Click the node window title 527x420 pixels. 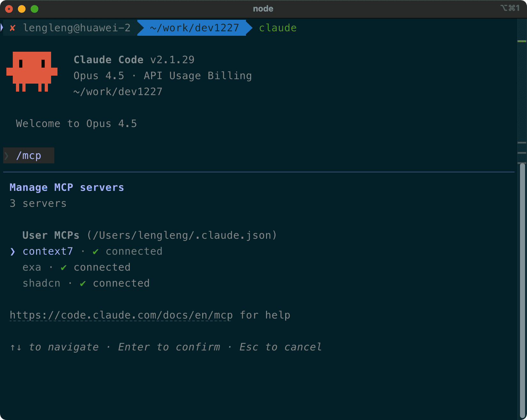coord(263,9)
